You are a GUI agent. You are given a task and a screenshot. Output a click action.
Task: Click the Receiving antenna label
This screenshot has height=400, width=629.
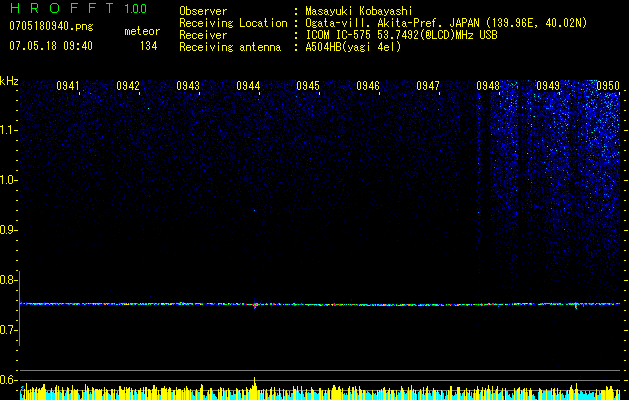pyautogui.click(x=230, y=47)
